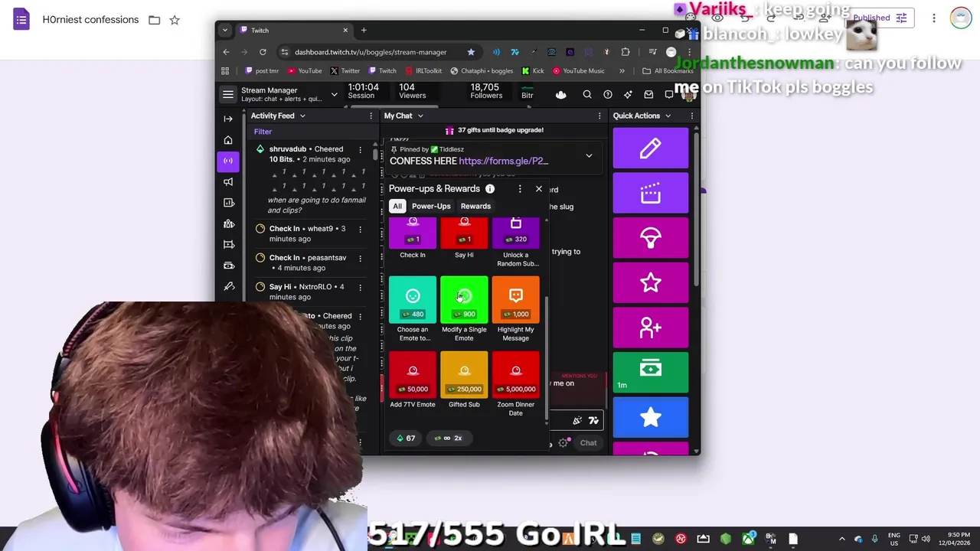The image size is (980, 551).
Task: Open the browser extensions puzzle icon
Action: pyautogui.click(x=626, y=52)
